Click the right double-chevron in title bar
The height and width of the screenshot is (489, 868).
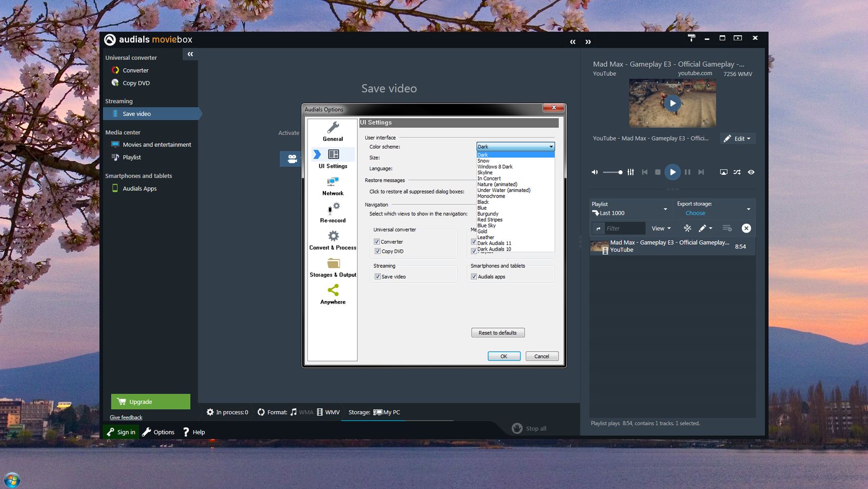pyautogui.click(x=588, y=42)
